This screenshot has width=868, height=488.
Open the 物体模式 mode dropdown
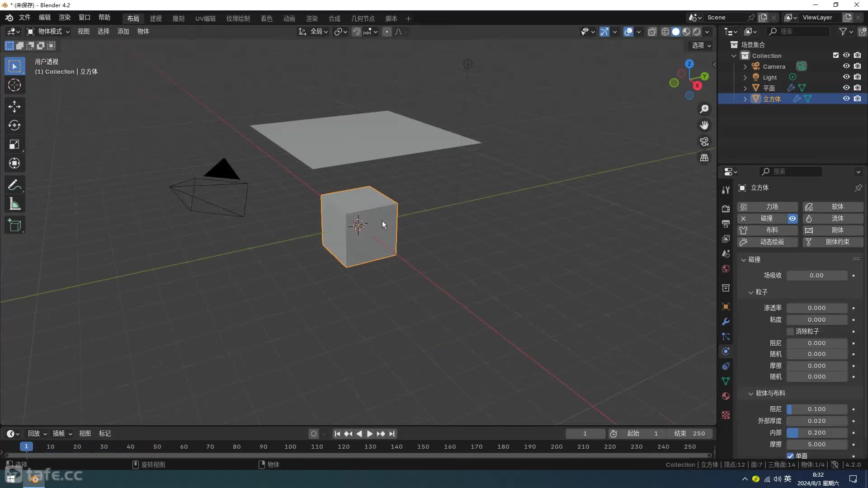coord(48,32)
